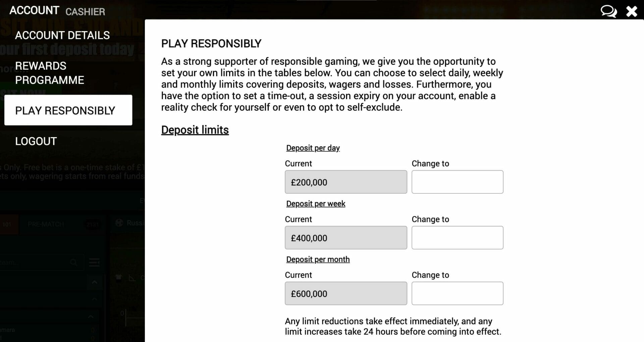644x342 pixels.
Task: Click the current daily limit £200,000 box
Action: coord(346,182)
